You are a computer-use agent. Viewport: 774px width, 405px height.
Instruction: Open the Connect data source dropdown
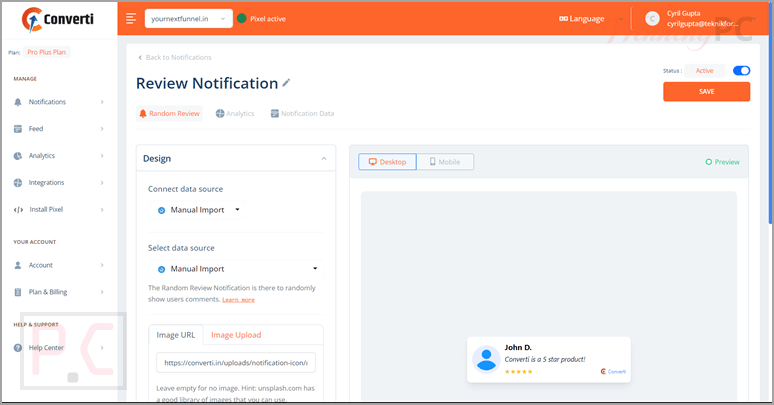[x=196, y=210]
